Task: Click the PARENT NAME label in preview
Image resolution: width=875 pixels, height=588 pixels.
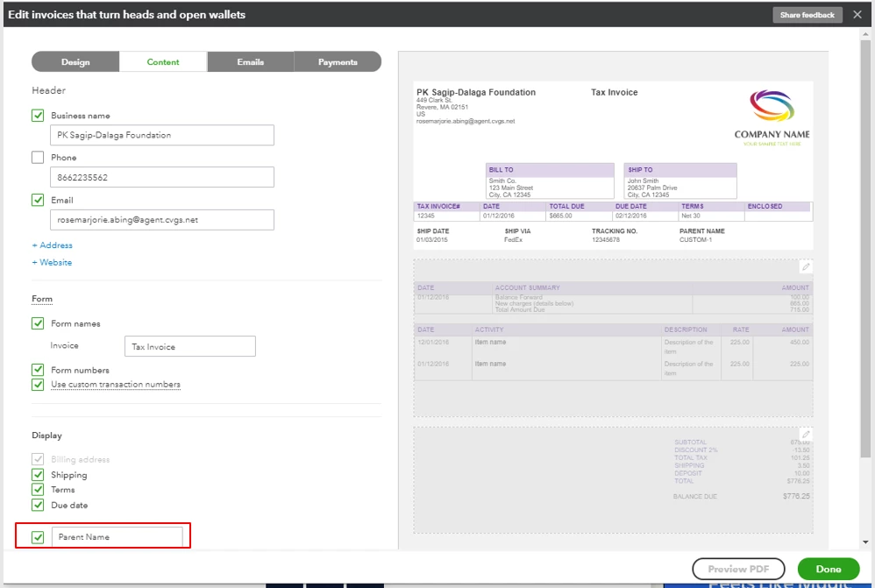Action: (702, 231)
